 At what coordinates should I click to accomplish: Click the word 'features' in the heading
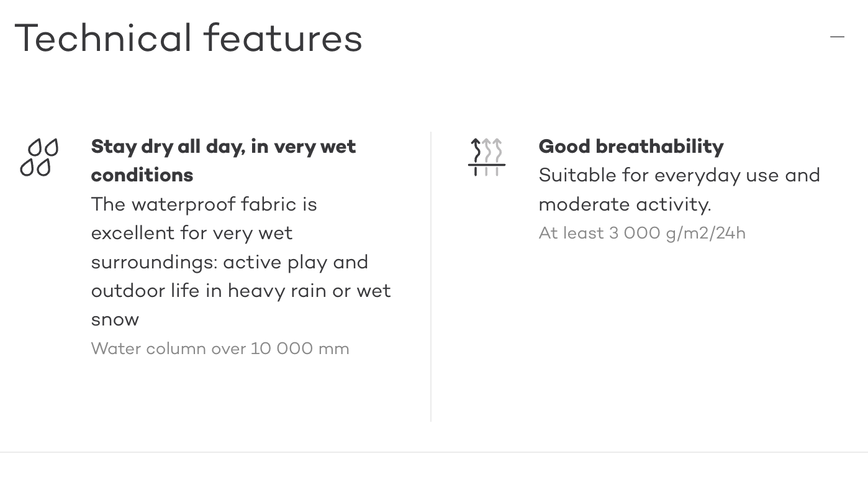(283, 39)
